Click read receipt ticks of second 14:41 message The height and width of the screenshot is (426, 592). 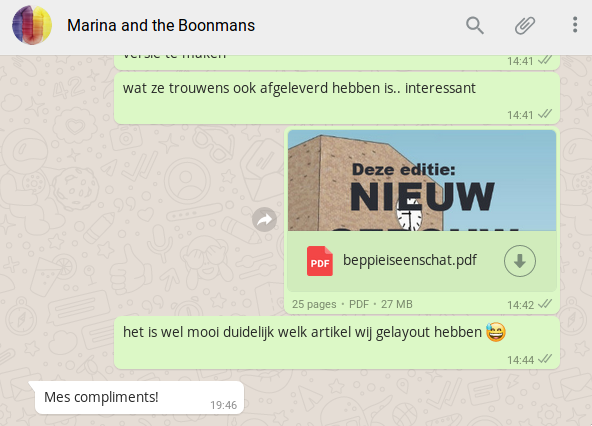tap(545, 114)
